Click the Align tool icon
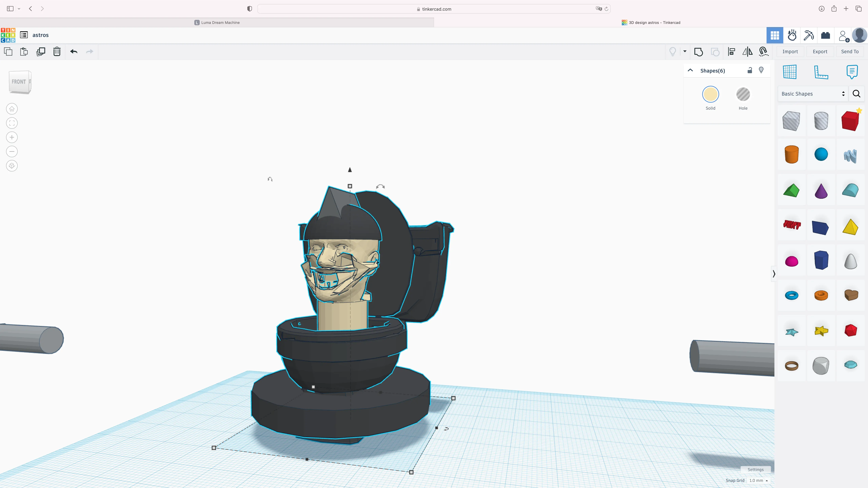Viewport: 868px width, 488px height. (731, 52)
